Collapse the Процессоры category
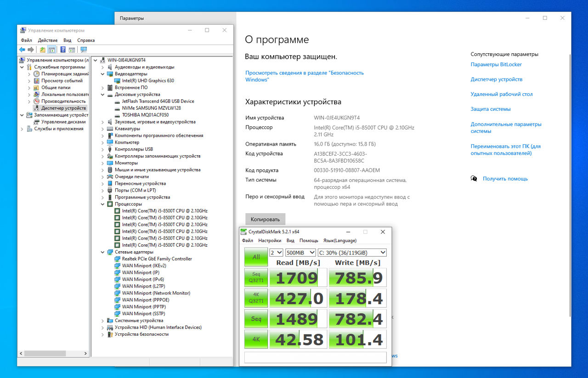 [x=103, y=204]
